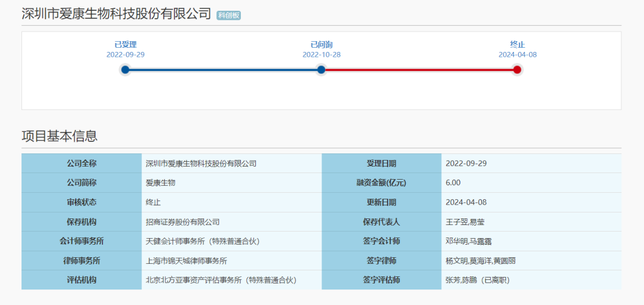Image resolution: width=644 pixels, height=305 pixels.
Task: Click the 招商证券股份有限公司 sponsor cell
Action: point(183,222)
